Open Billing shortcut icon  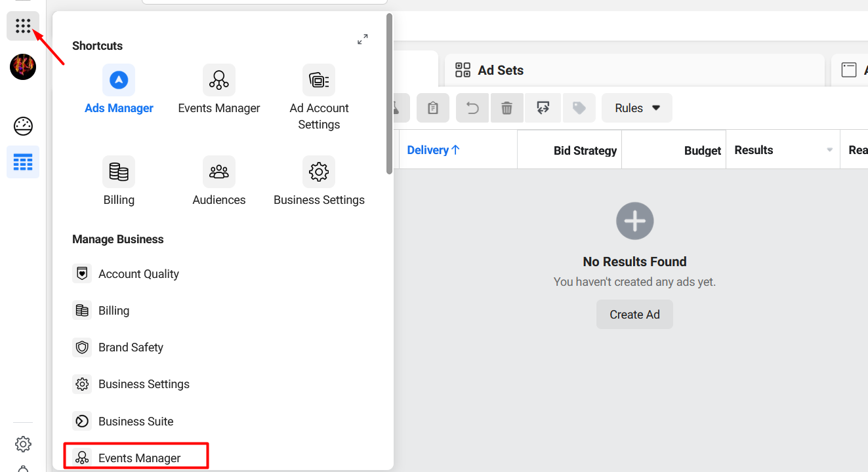(119, 172)
